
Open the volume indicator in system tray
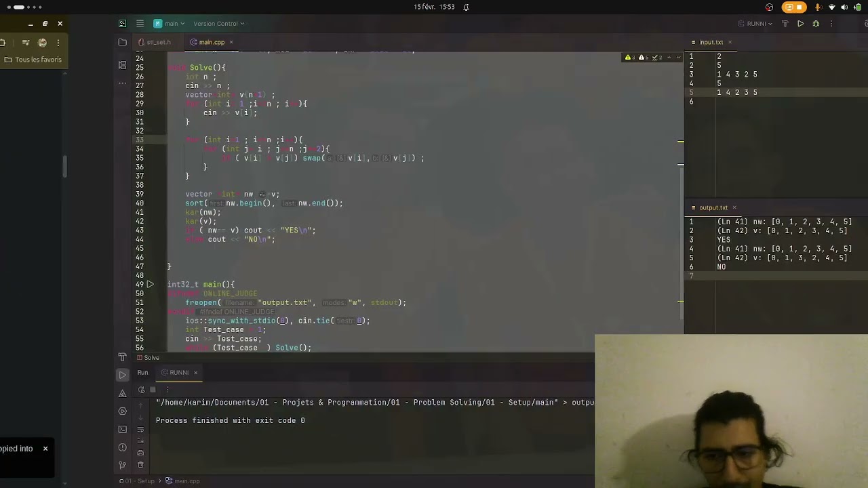pos(844,7)
